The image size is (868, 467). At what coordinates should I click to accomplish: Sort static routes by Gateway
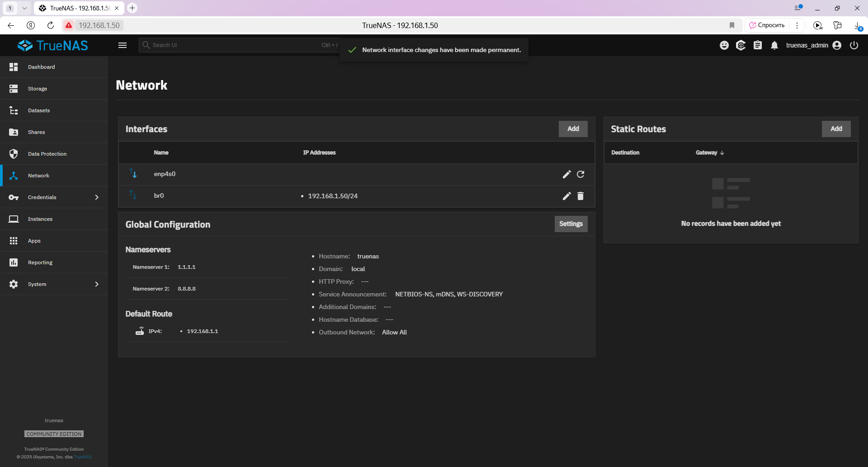click(710, 152)
